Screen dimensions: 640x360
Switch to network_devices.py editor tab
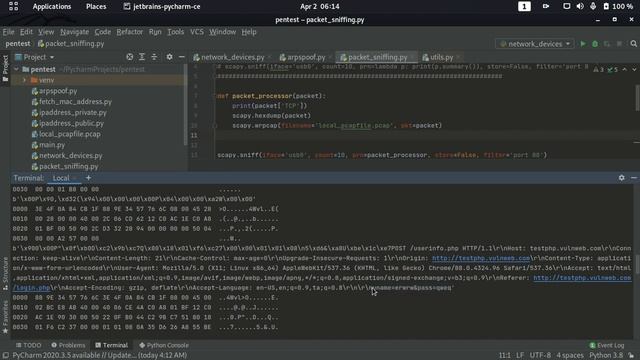coord(232,57)
